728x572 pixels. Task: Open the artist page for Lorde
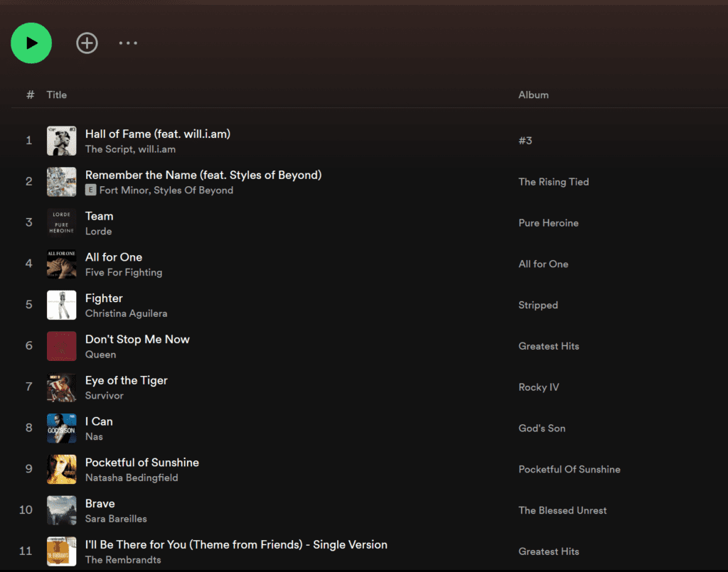click(x=98, y=231)
